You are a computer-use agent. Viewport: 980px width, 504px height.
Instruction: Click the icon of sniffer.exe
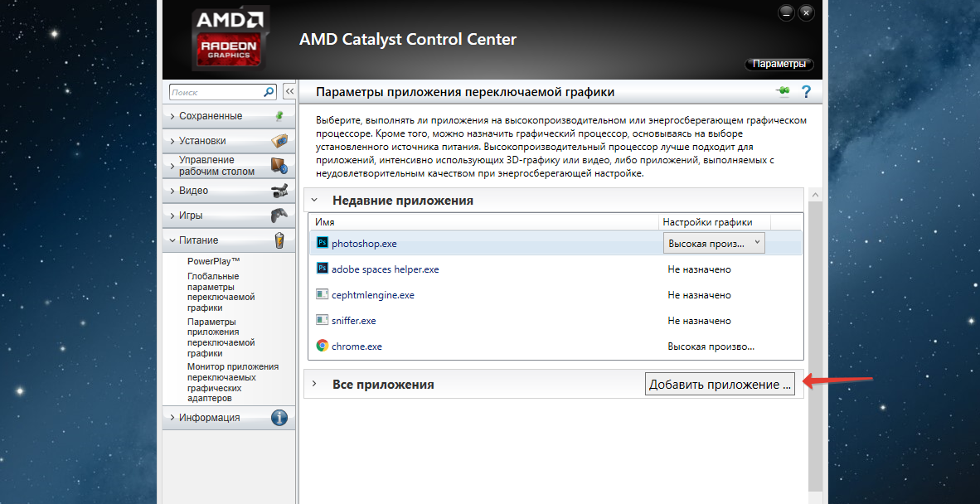click(323, 320)
